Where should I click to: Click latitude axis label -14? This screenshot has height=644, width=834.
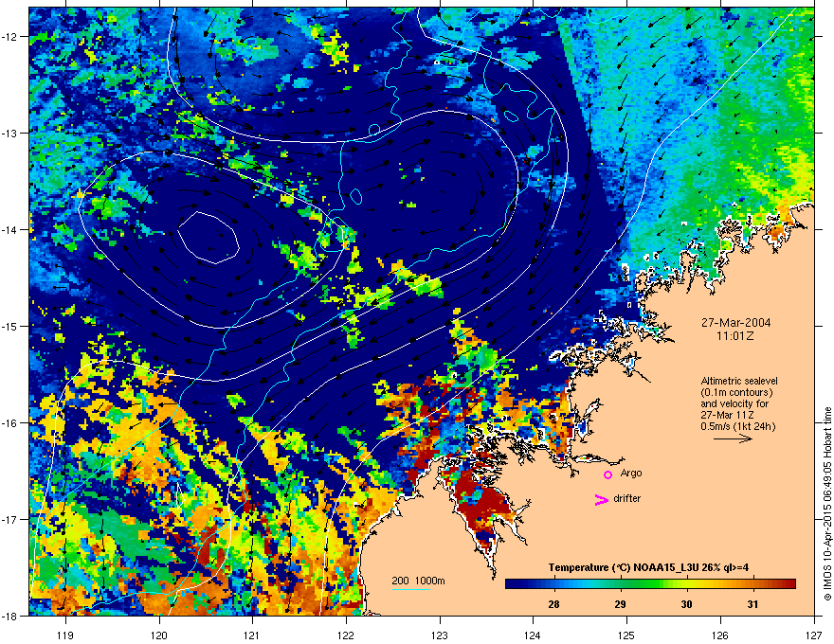[10, 229]
